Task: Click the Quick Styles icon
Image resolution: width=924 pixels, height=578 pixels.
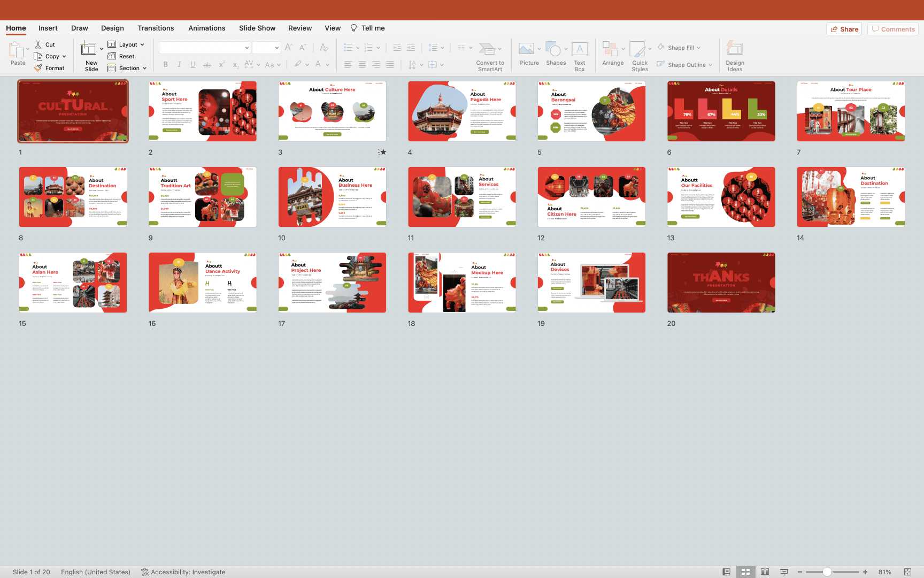Action: (x=638, y=50)
